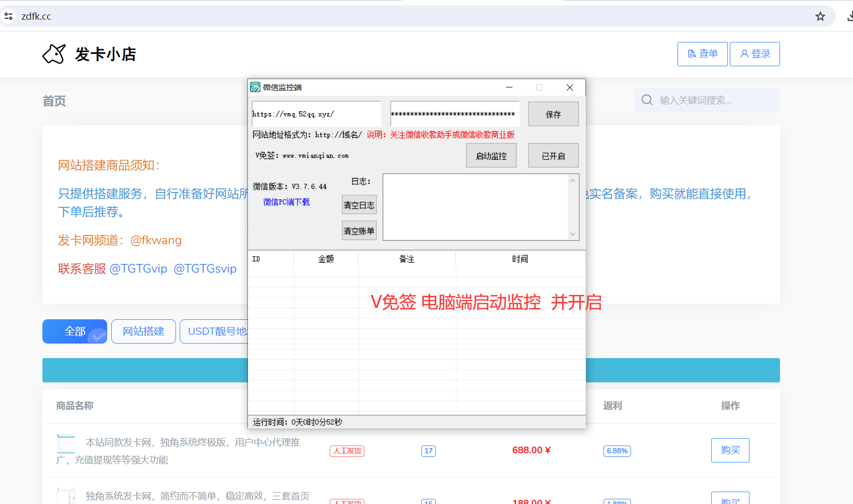Clear bills with 清空账单 button
Viewport: 853px width, 504px height.
[359, 231]
